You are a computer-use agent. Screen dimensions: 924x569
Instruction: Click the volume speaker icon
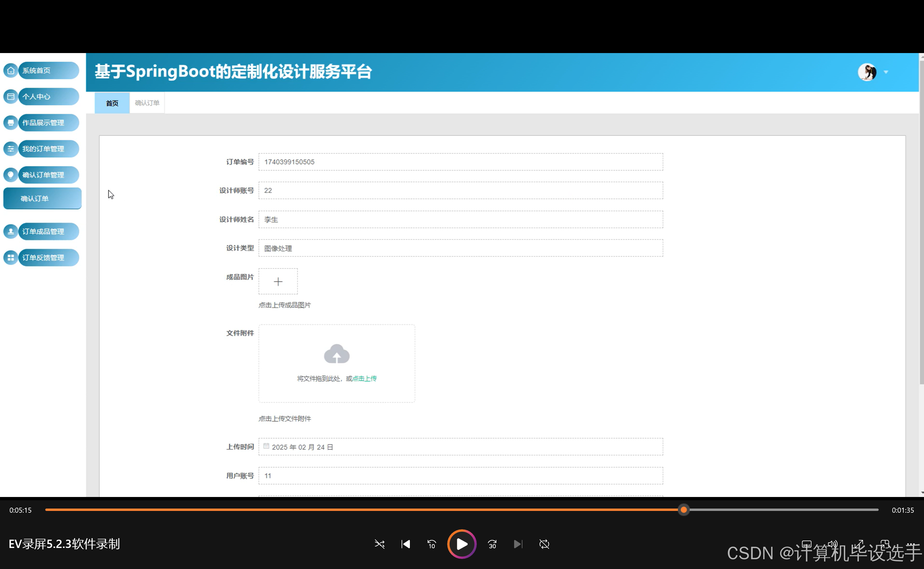coord(832,544)
